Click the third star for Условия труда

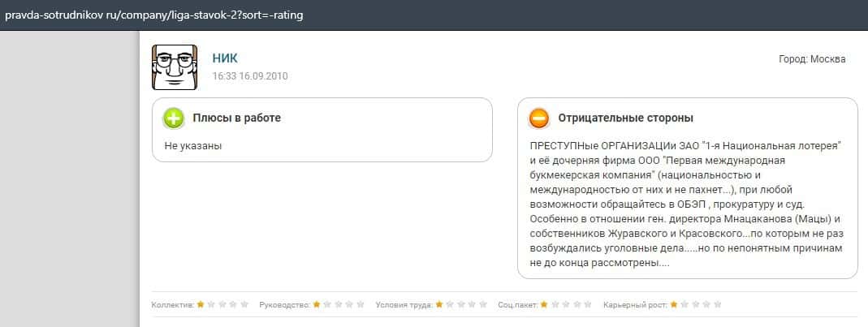(461, 305)
